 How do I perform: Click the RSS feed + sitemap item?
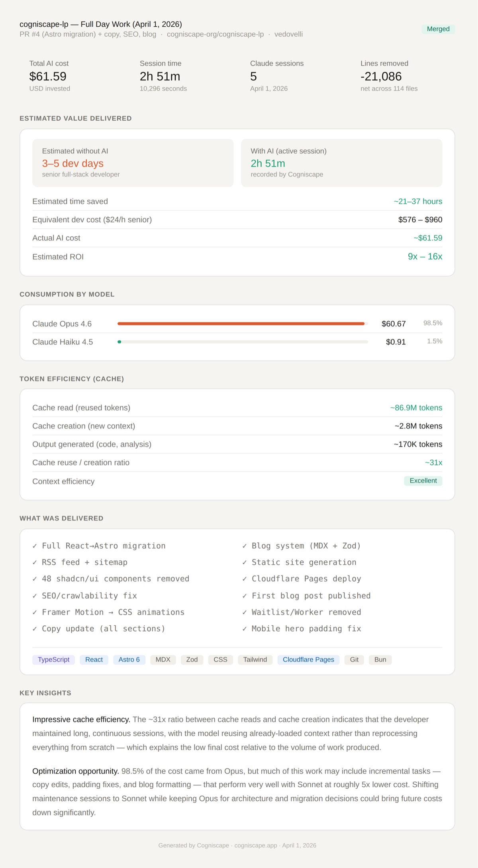[84, 562]
